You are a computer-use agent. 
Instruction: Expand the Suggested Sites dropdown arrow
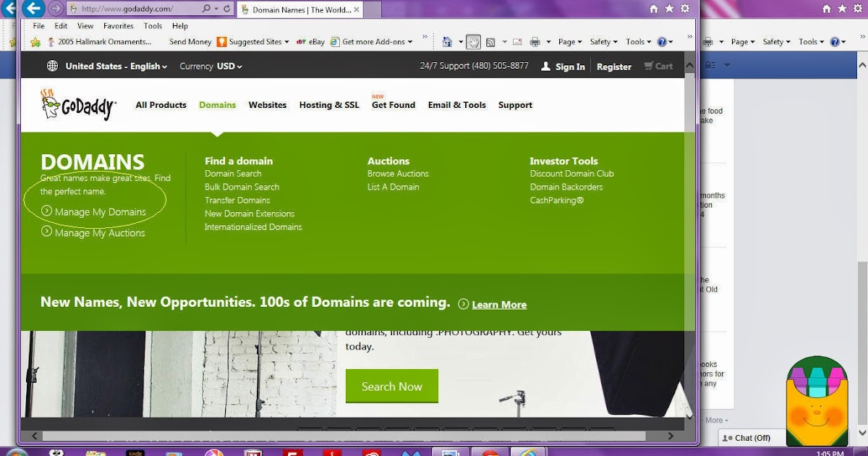tap(286, 42)
